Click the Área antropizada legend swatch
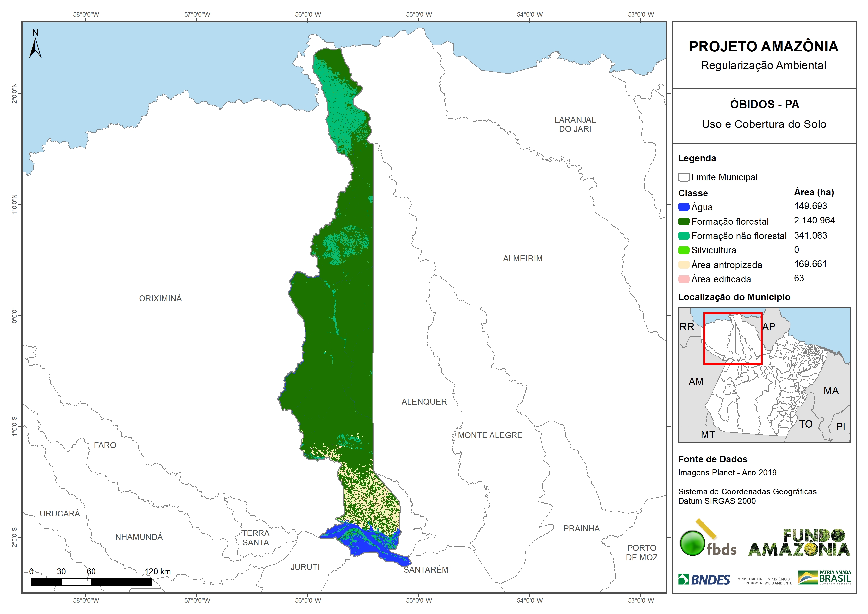 683,265
